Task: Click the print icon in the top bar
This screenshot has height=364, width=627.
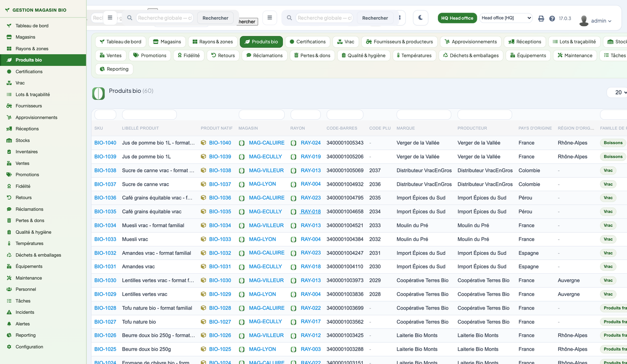Action: point(541,19)
